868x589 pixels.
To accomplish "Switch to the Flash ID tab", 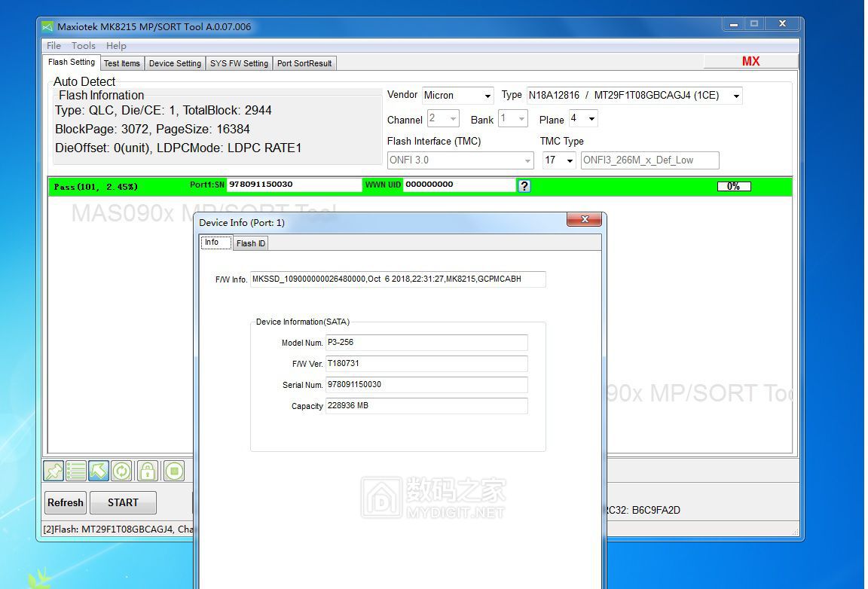I will [x=250, y=243].
